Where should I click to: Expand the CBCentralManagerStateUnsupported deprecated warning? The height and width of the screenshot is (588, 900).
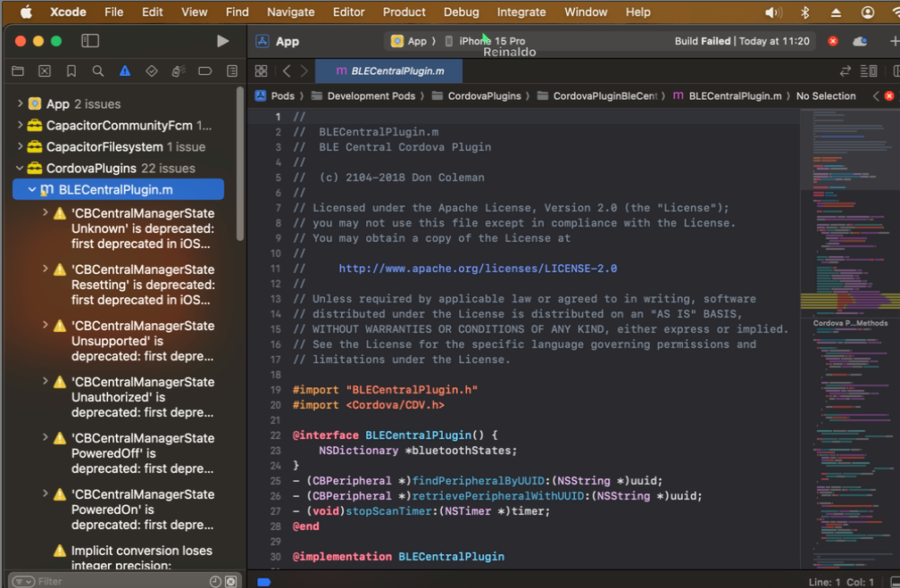click(46, 325)
